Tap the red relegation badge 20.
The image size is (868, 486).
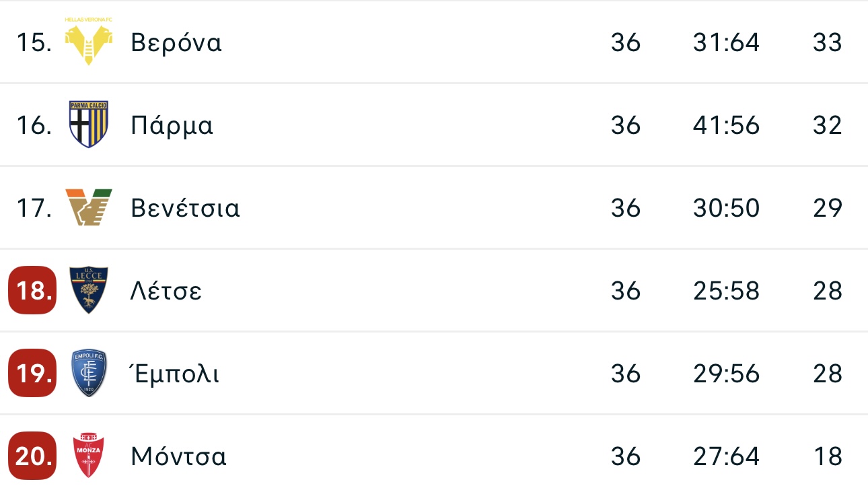(32, 456)
